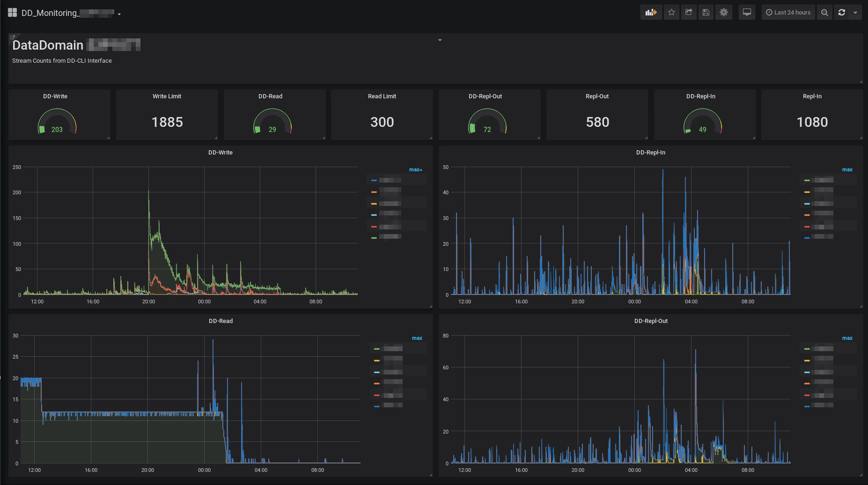The height and width of the screenshot is (485, 868).
Task: Click the cyan series swatch in DD-Write legend
Action: 374,215
